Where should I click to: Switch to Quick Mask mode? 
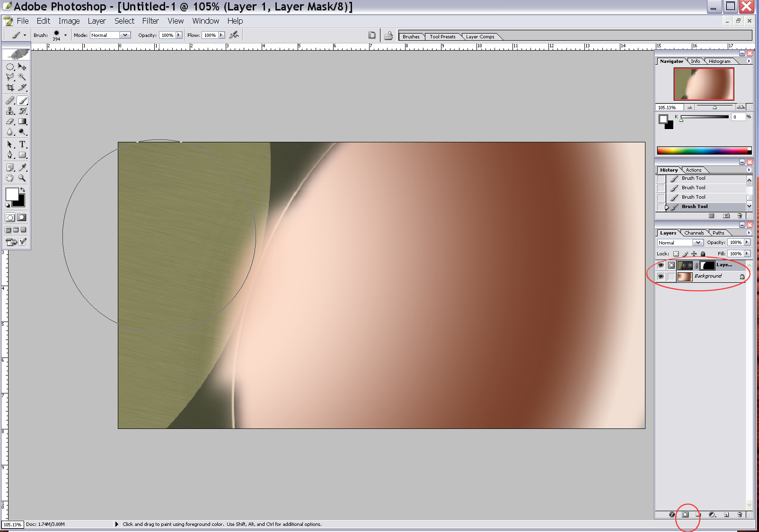(22, 218)
